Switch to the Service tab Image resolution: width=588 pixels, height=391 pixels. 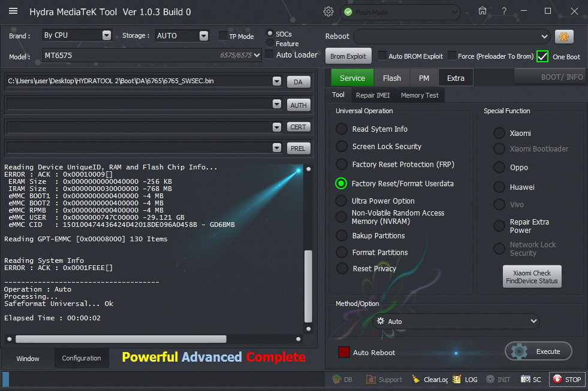coord(352,78)
